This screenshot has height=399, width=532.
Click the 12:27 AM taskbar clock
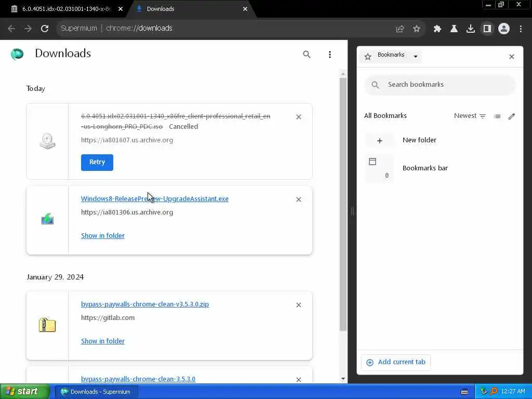coord(513,392)
